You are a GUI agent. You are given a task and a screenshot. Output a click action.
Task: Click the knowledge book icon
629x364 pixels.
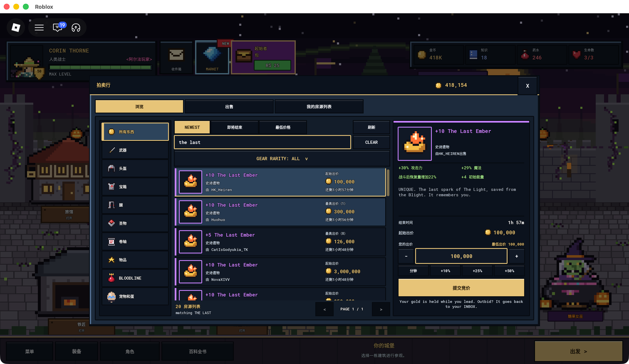pyautogui.click(x=473, y=55)
